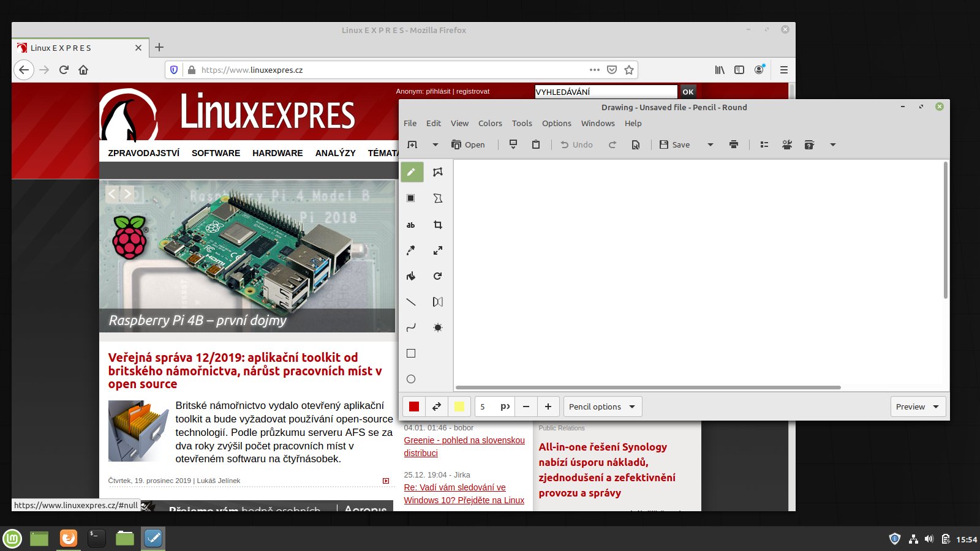
Task: Open the help icon in Drawing toolbar
Action: [809, 144]
